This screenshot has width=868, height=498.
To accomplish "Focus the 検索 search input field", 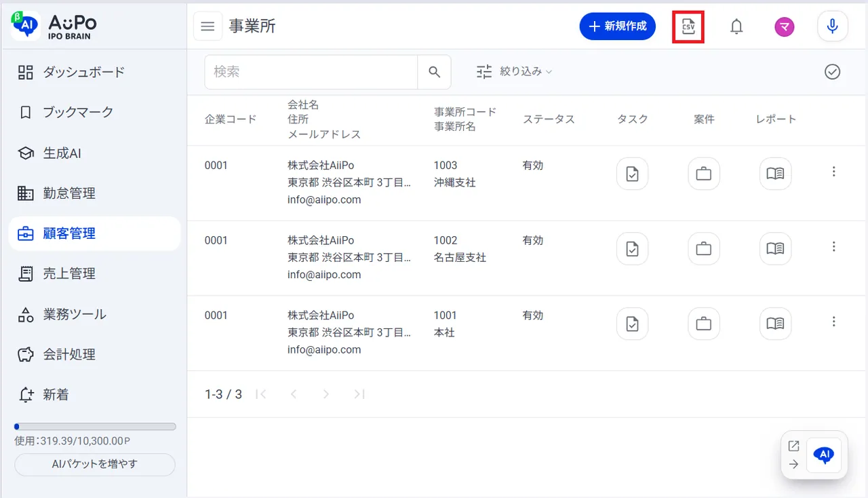I will click(x=311, y=72).
